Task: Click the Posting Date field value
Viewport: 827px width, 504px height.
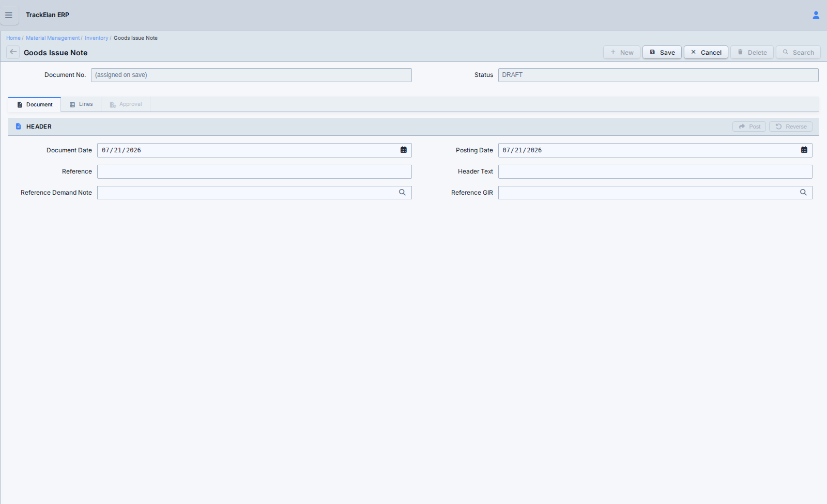Action: (522, 150)
